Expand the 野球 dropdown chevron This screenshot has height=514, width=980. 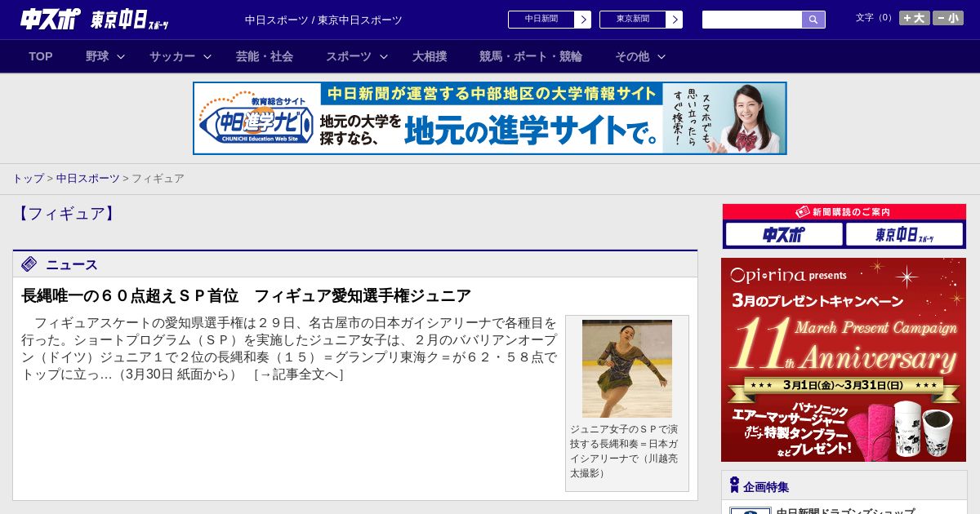coord(121,56)
